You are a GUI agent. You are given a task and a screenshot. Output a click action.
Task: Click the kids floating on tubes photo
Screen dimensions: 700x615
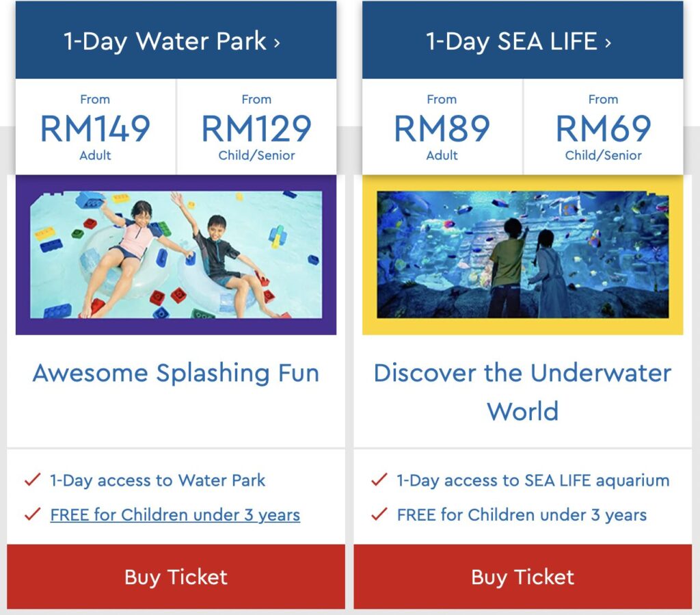[176, 254]
